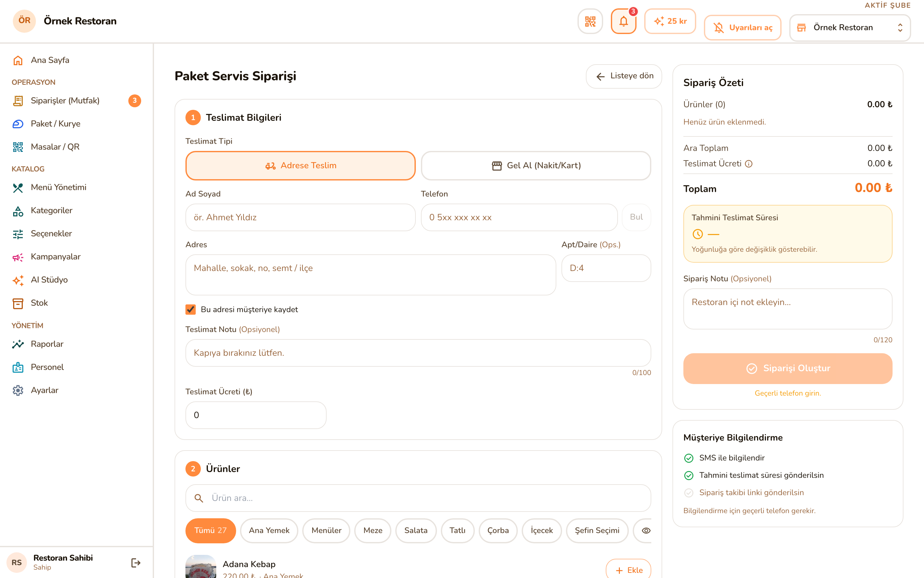Open the notifications bell
Image resolution: width=924 pixels, height=578 pixels.
point(623,21)
